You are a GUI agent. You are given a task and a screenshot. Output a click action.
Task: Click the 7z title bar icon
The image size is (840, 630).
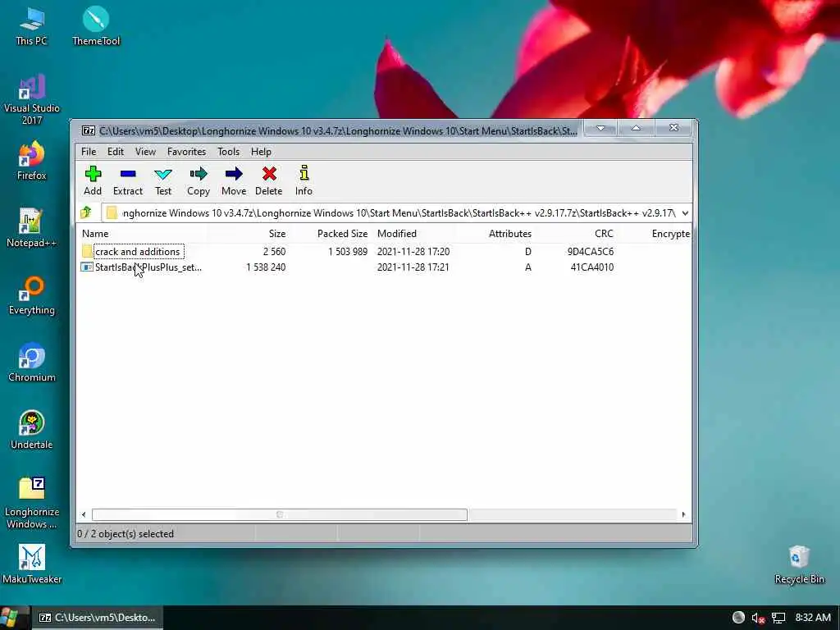[x=89, y=130]
